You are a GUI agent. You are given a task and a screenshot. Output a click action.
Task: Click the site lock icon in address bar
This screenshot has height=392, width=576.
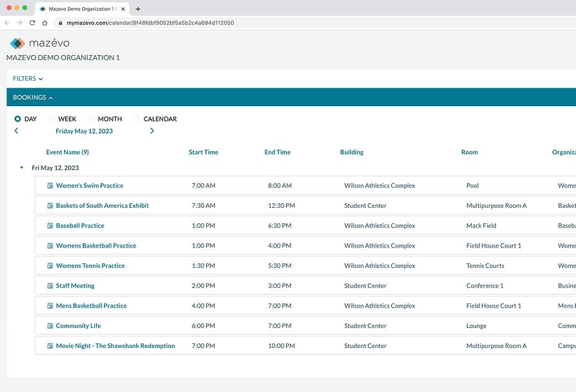[60, 23]
